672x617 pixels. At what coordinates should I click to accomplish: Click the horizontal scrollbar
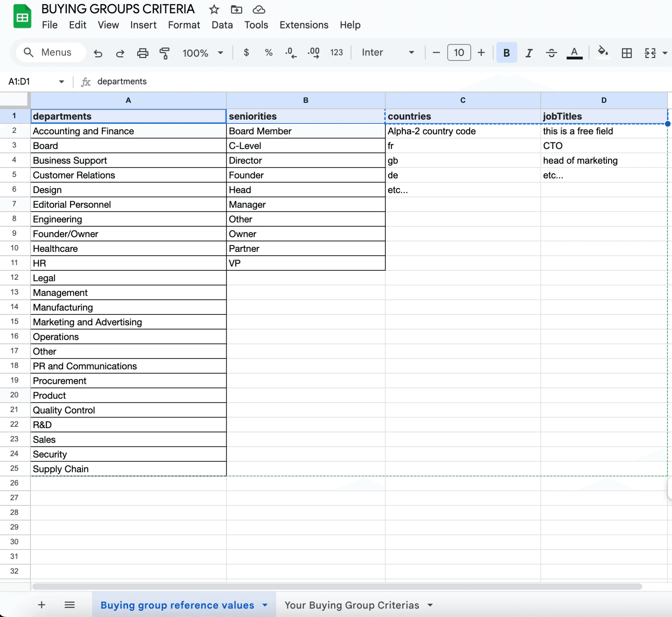pos(337,586)
